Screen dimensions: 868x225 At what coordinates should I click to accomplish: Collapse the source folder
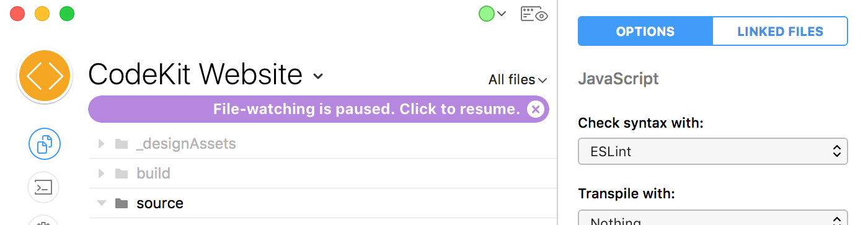[102, 203]
